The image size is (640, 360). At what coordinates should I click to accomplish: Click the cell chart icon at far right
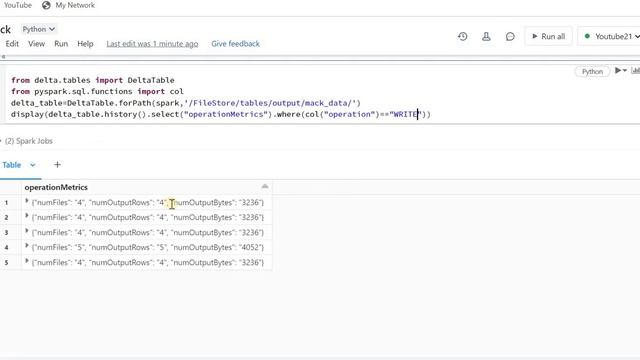(636, 71)
